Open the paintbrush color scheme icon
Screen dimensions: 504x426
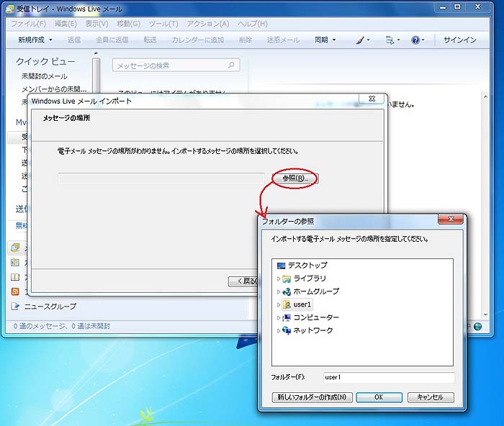click(x=361, y=40)
